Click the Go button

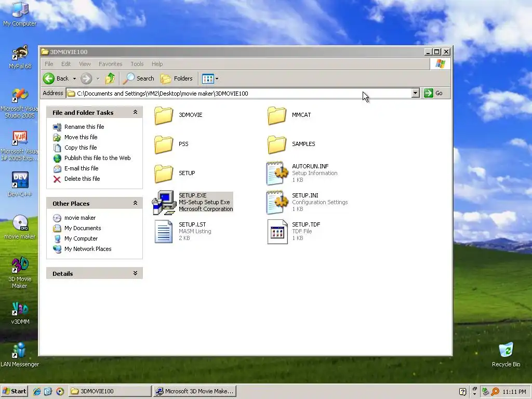pos(433,93)
